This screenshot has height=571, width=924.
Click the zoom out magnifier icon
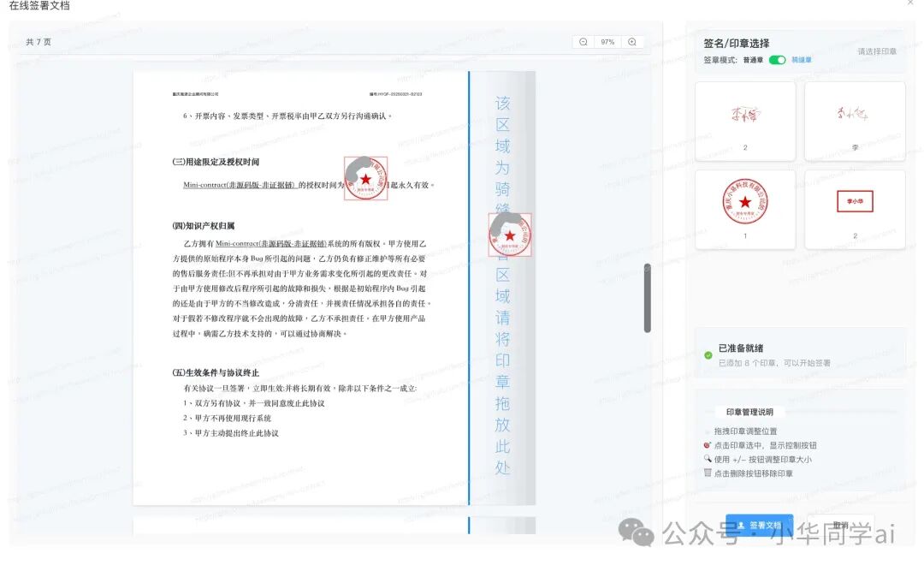(x=583, y=41)
